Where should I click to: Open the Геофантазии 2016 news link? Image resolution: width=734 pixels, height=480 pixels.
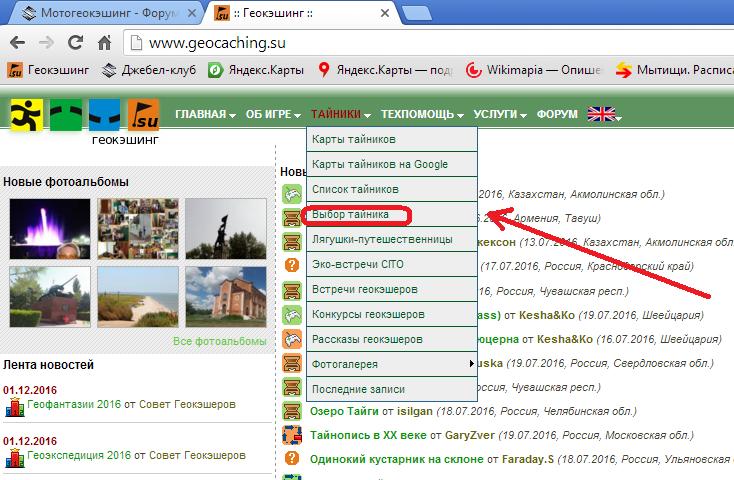(74, 404)
